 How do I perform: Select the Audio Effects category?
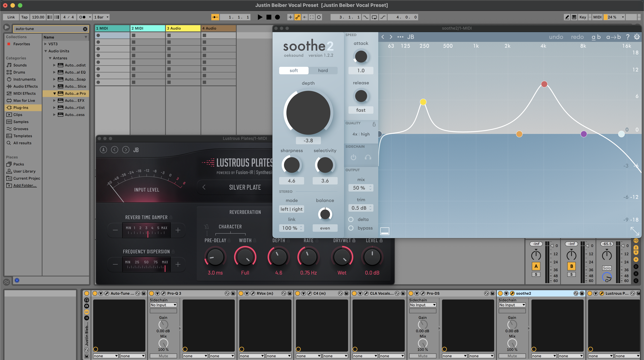tap(25, 86)
